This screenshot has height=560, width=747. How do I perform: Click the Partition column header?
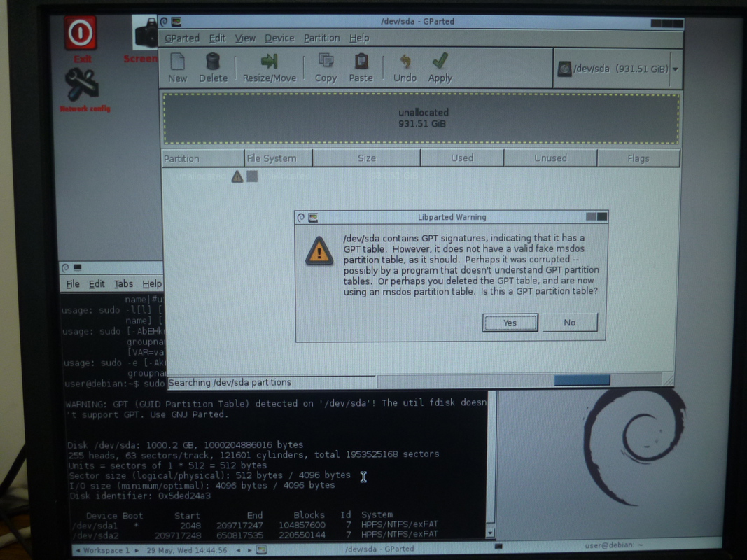[203, 158]
